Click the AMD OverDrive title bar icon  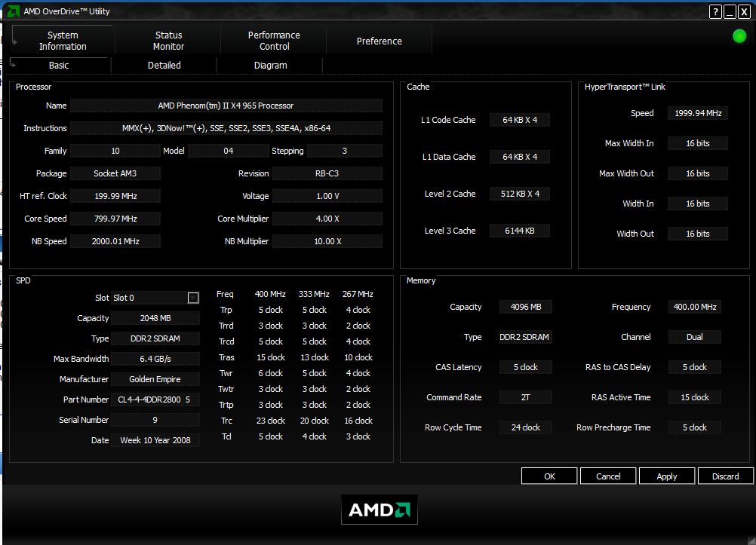pyautogui.click(x=13, y=11)
